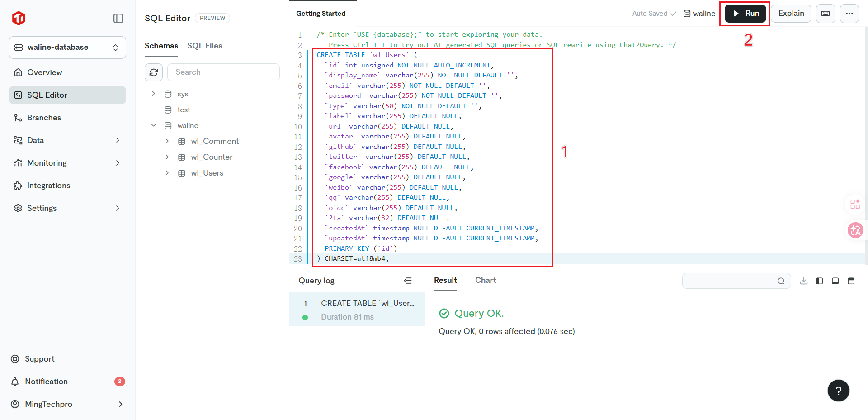The image size is (868, 420).
Task: Open the Chart tab
Action: (486, 280)
